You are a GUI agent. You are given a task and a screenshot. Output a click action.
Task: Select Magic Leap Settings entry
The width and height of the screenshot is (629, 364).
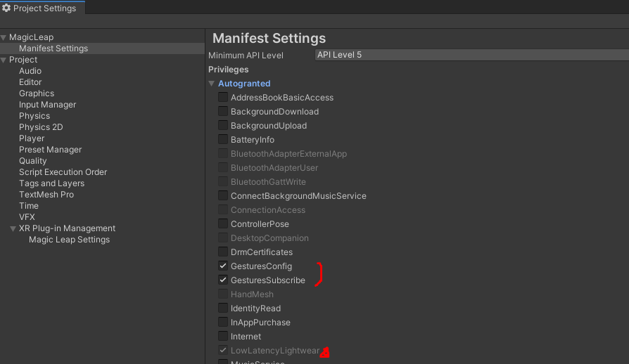point(69,240)
